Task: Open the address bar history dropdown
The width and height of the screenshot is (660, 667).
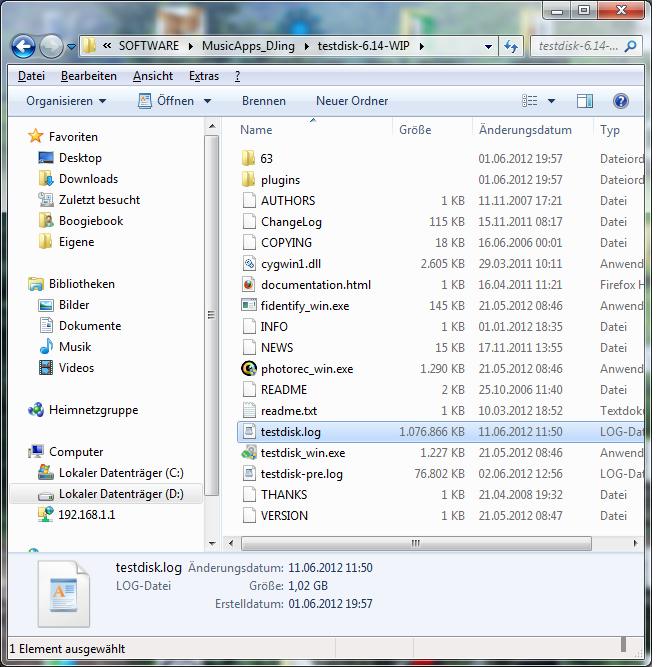Action: [489, 46]
